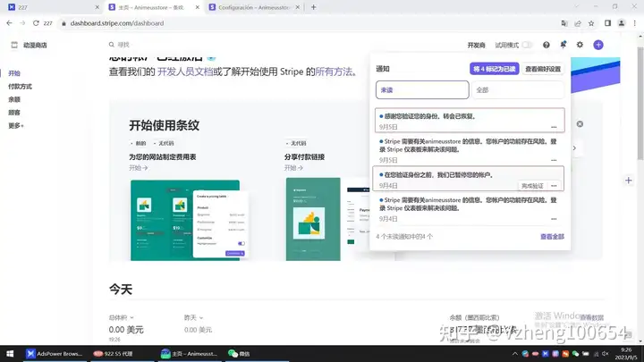Click the plus icon at right edge
This screenshot has width=644, height=362.
(x=628, y=181)
